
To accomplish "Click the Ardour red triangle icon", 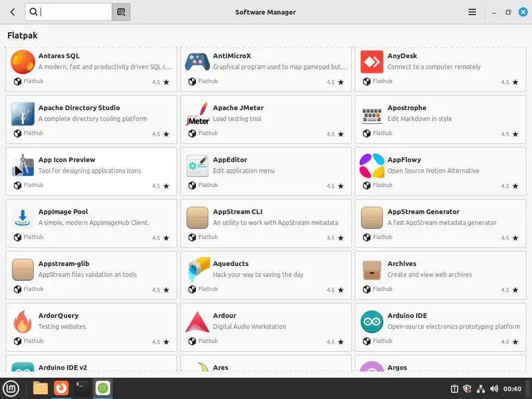I will (x=197, y=322).
